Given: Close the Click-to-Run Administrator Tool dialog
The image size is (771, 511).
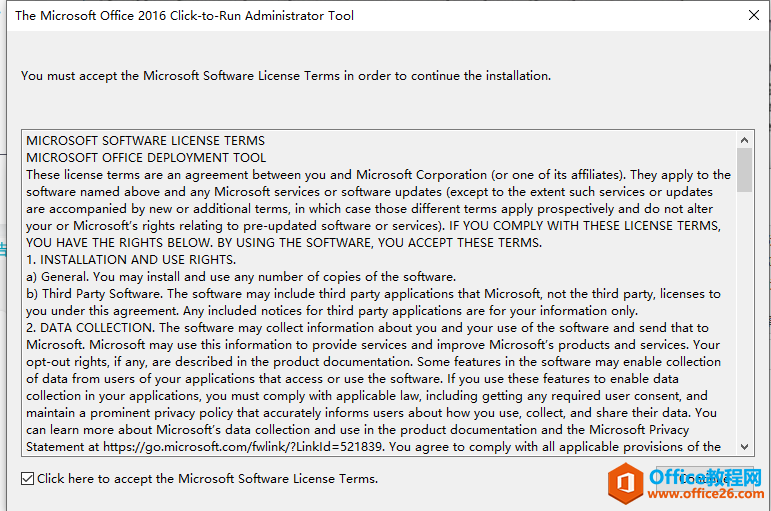Looking at the screenshot, I should 753,15.
